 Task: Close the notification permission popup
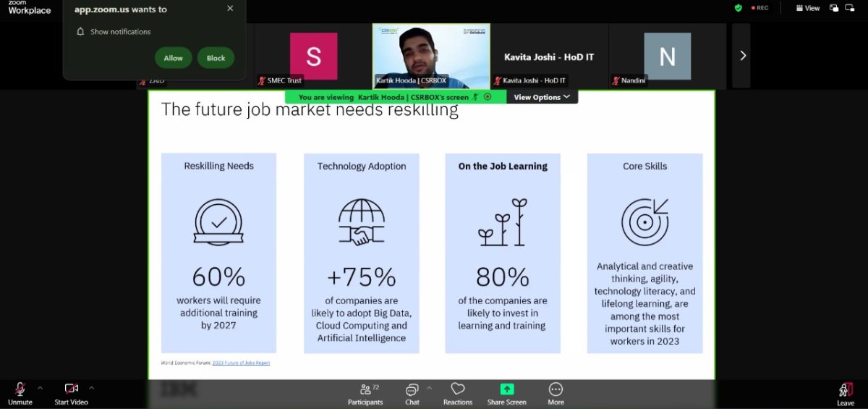[230, 9]
